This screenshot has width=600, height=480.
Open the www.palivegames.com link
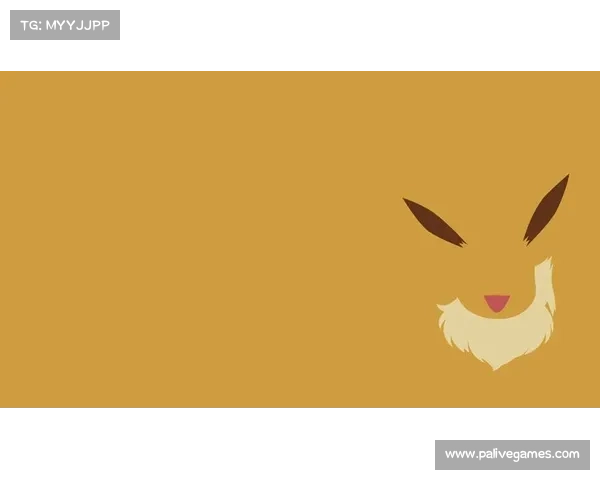(x=511, y=455)
